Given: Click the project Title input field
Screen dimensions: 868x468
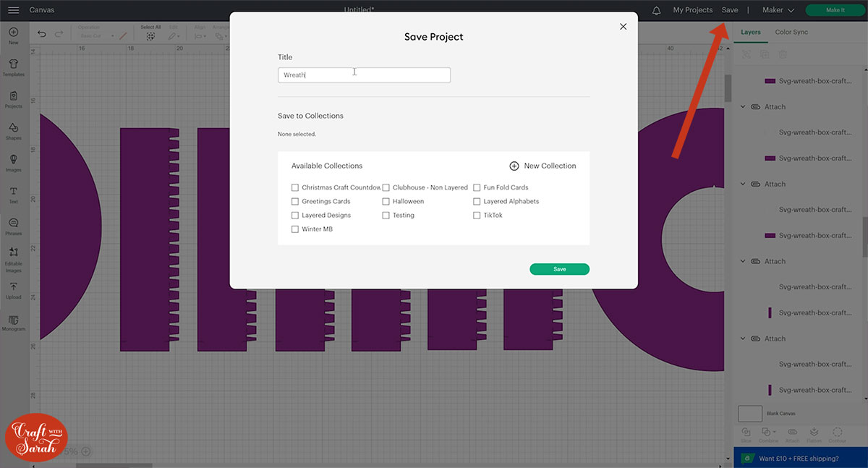Looking at the screenshot, I should point(364,75).
